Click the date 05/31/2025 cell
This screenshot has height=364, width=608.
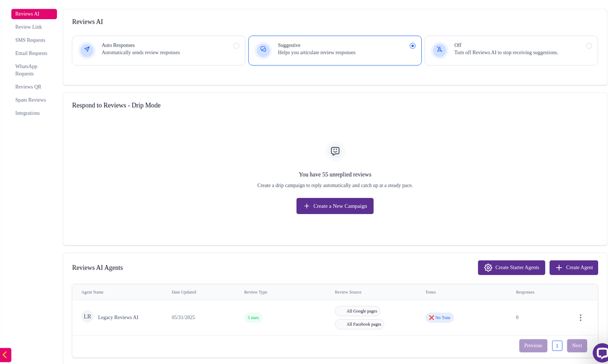click(183, 317)
